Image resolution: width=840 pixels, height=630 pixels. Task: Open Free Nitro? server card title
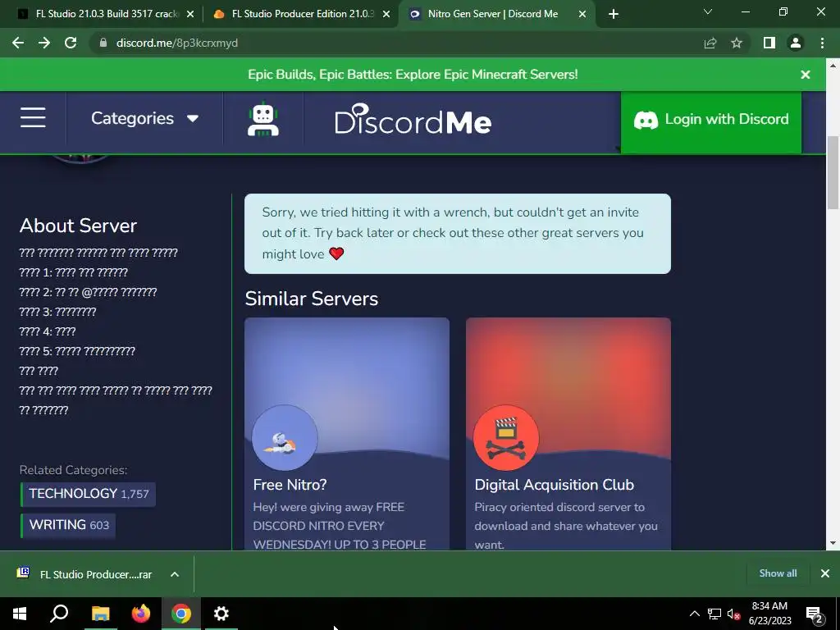coord(290,484)
